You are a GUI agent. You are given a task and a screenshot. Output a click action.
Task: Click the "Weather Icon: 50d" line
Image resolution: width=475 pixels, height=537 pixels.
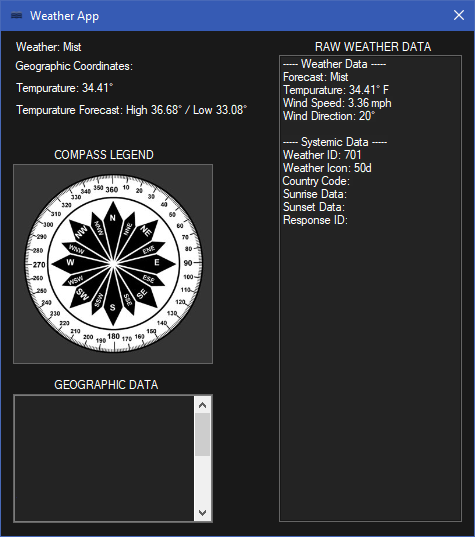pyautogui.click(x=327, y=168)
